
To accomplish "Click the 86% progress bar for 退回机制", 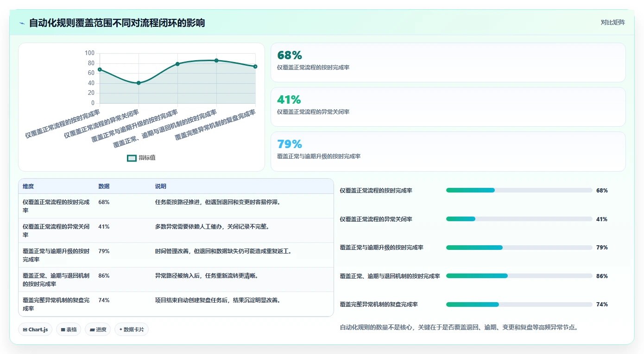I will 519,276.
